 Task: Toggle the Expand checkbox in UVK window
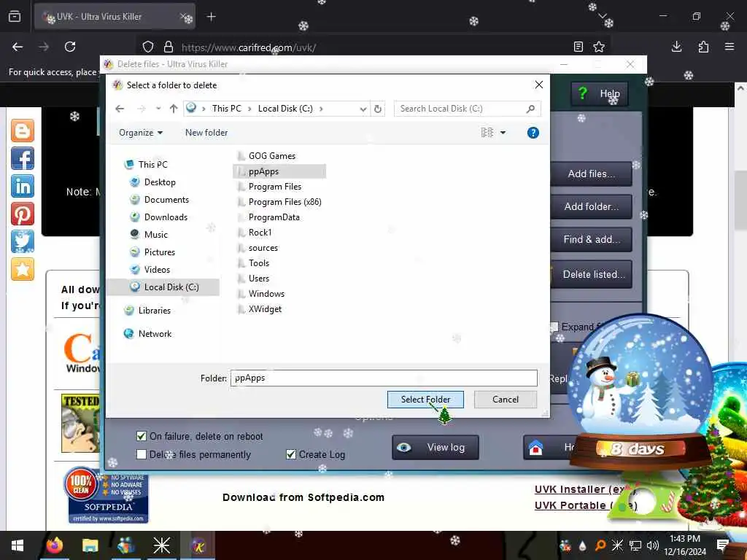(554, 327)
